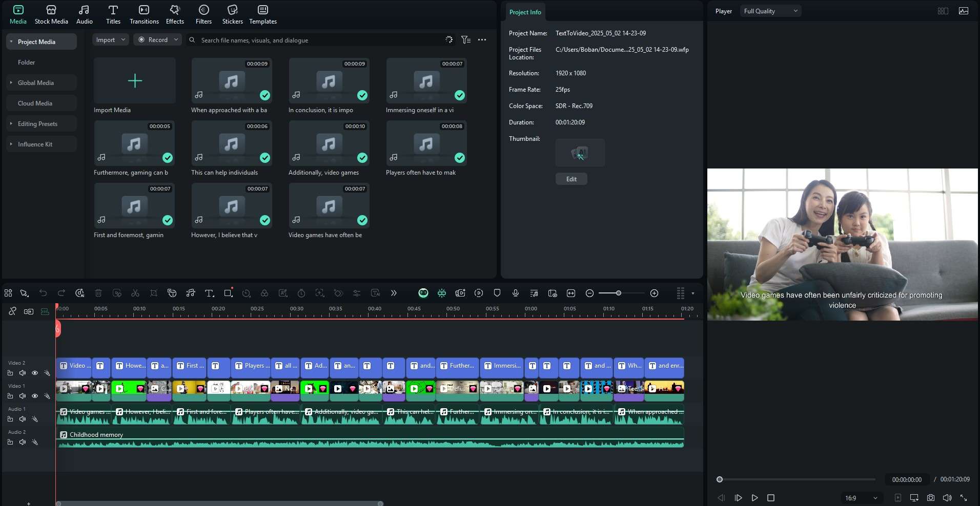Viewport: 980px width, 506px height.
Task: Click the split scissors icon
Action: 135,293
